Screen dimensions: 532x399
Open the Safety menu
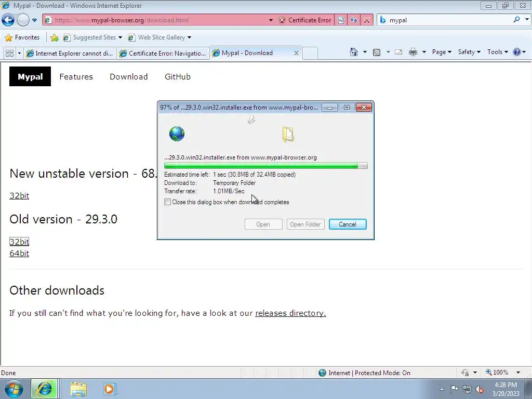coord(469,52)
